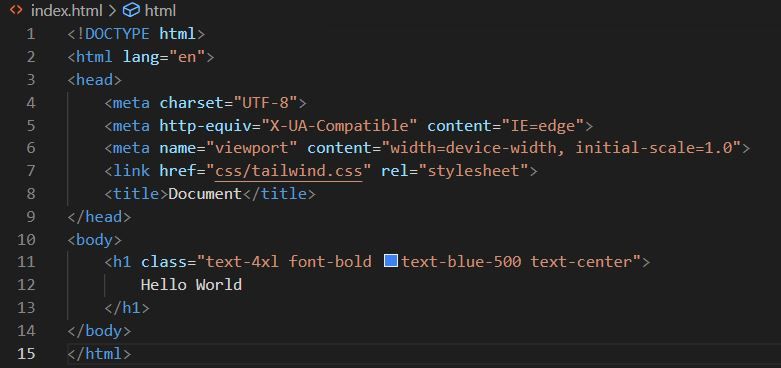The height and width of the screenshot is (368, 781).
Task: Click the opening body tag
Action: click(94, 239)
